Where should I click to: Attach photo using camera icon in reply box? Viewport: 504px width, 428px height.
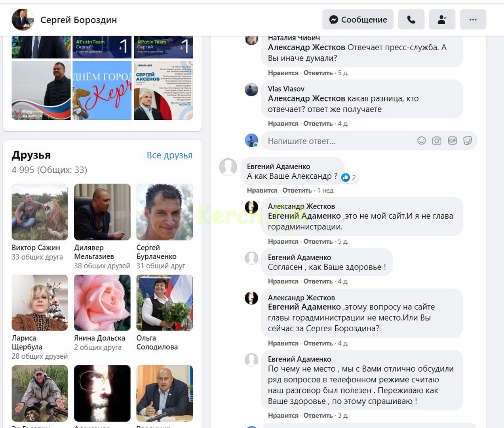tap(437, 141)
